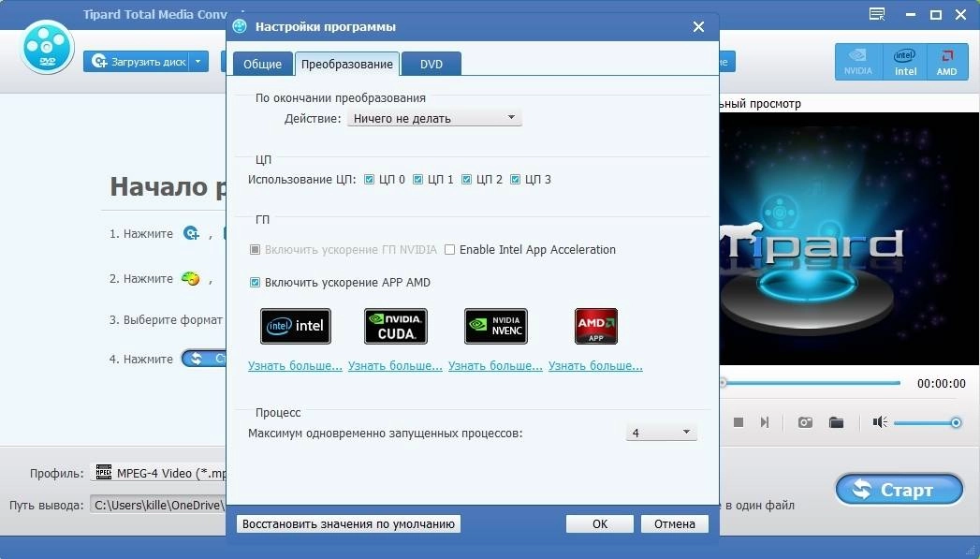
Task: Click the MPEG profile format icon
Action: tap(104, 472)
